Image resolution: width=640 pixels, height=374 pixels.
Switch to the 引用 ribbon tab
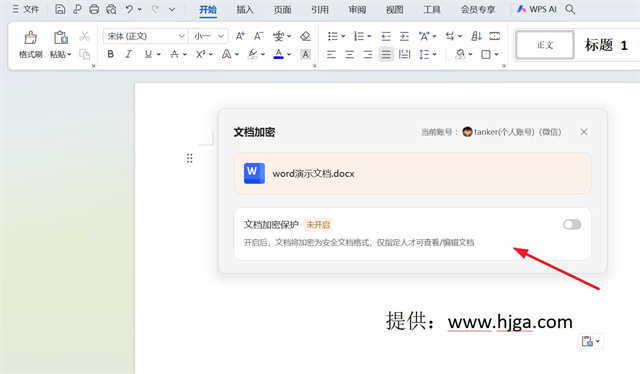tap(320, 9)
